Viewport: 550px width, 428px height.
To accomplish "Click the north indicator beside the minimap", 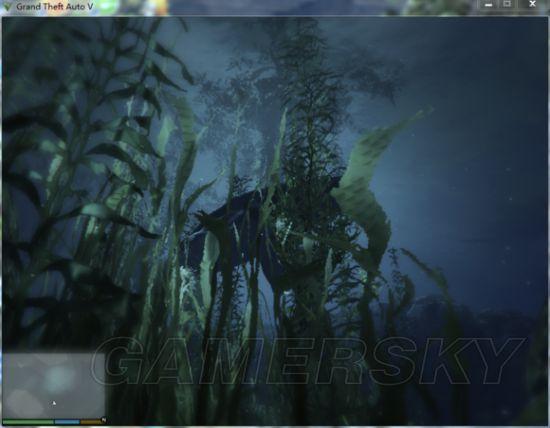I will click(104, 420).
